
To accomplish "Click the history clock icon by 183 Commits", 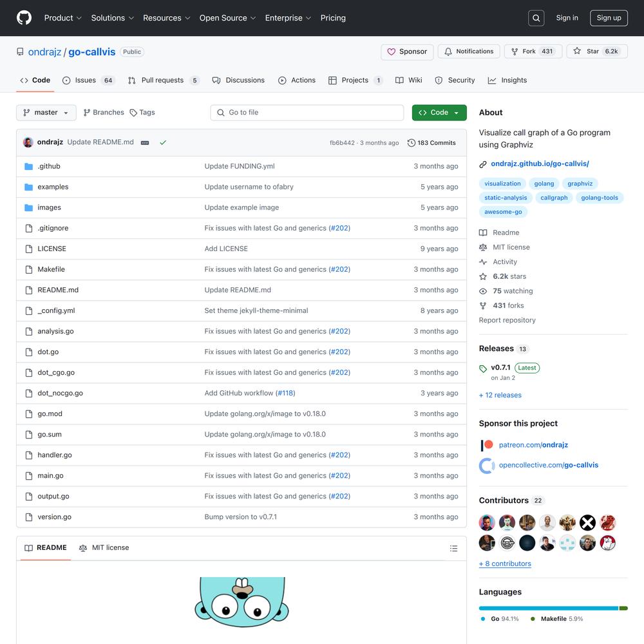I will [411, 143].
